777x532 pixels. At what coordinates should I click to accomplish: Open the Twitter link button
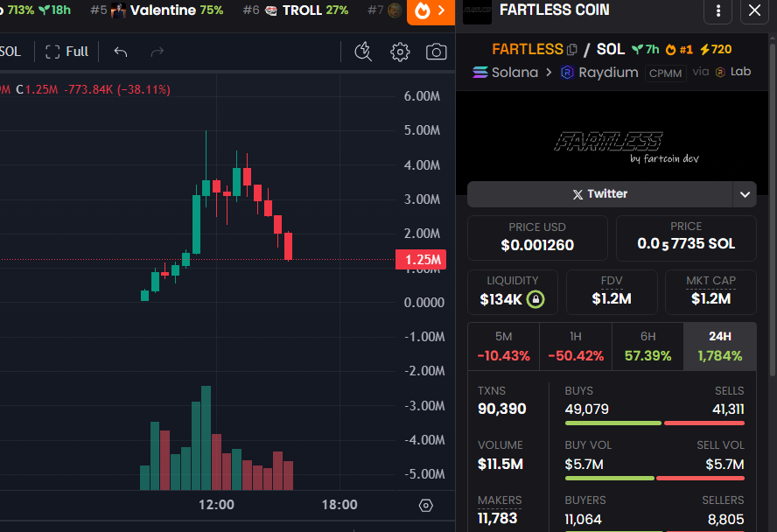599,194
